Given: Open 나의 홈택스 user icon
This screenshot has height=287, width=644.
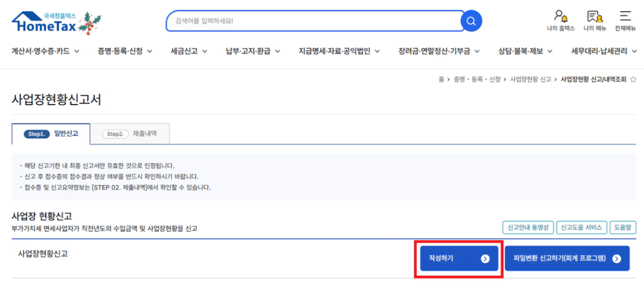Looking at the screenshot, I should click(560, 19).
